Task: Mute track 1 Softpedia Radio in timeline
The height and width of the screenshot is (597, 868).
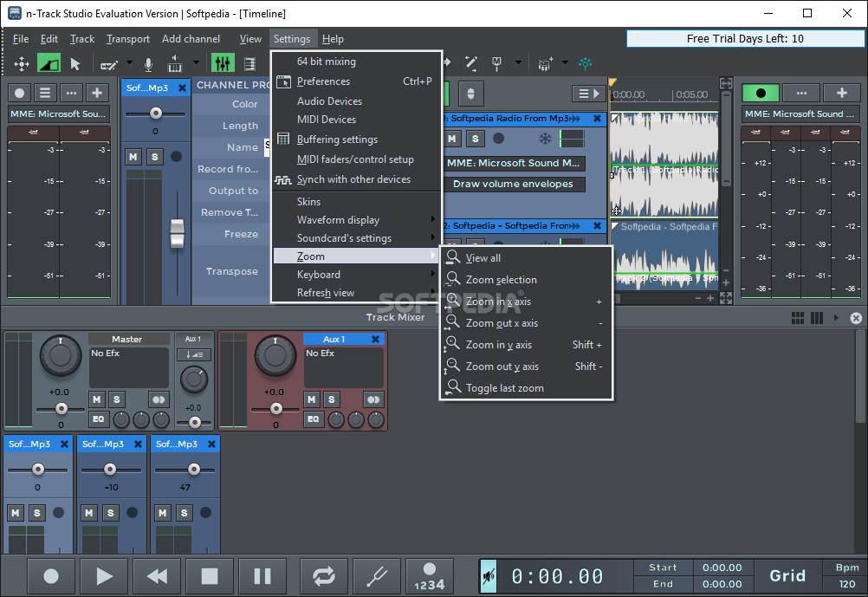Action: (x=452, y=139)
